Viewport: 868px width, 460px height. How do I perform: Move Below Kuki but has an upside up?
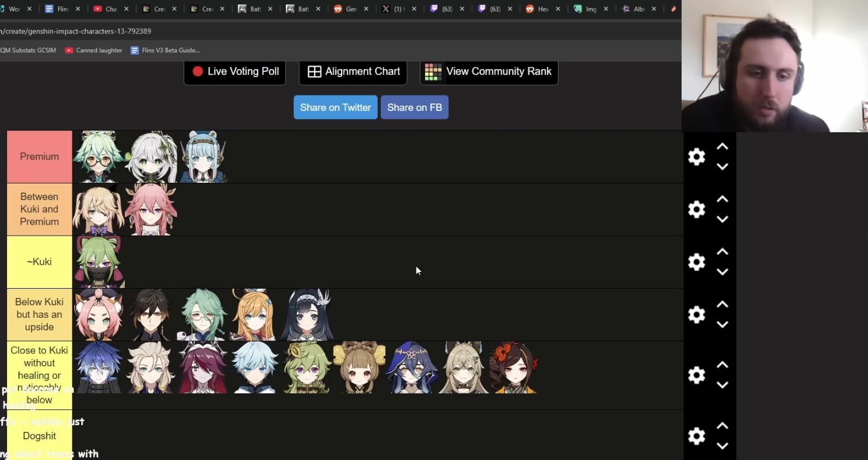coord(722,305)
